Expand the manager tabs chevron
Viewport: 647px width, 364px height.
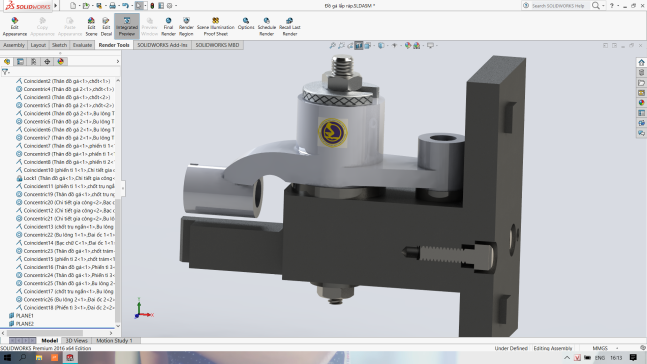pos(118,61)
